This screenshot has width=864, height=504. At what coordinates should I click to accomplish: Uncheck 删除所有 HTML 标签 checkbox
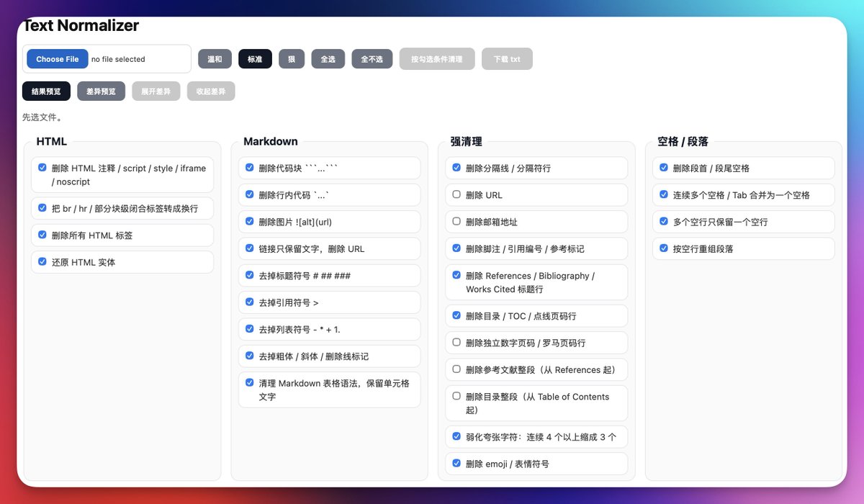click(42, 234)
